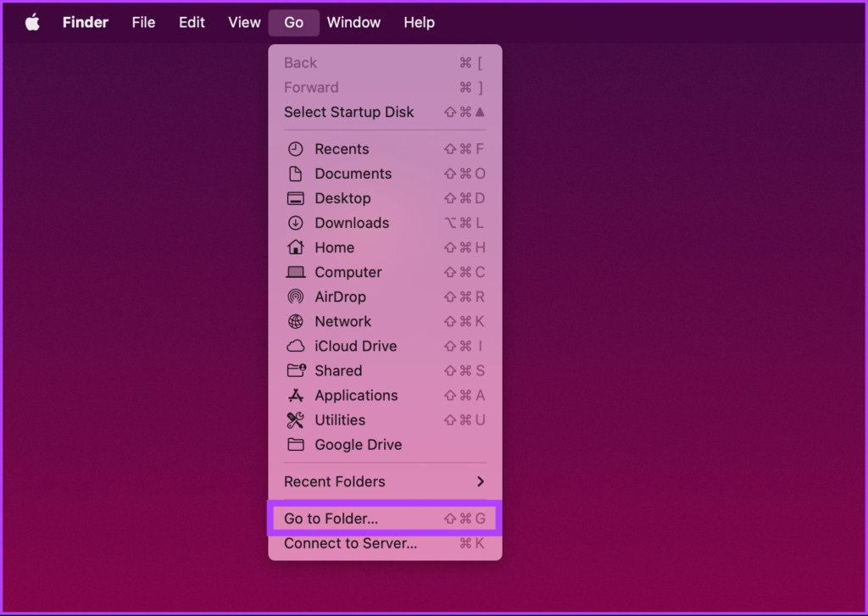Choose Select Startup Disk
The width and height of the screenshot is (868, 616).
click(386, 112)
